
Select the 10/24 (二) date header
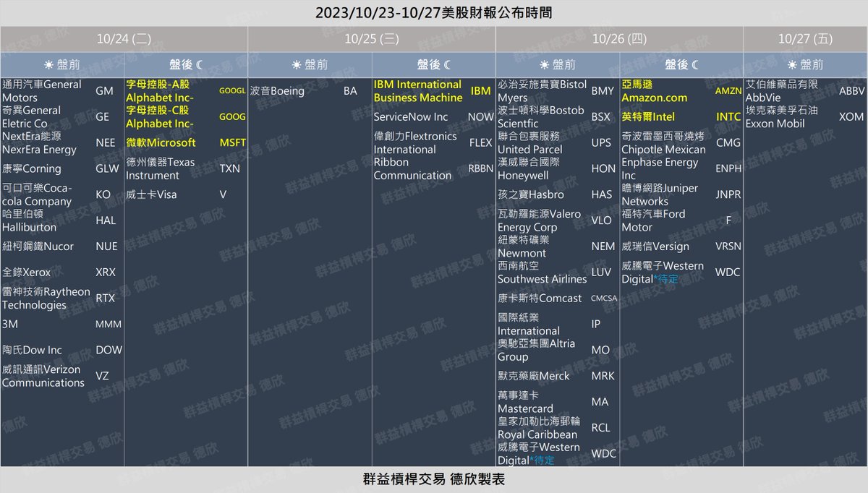pos(124,39)
